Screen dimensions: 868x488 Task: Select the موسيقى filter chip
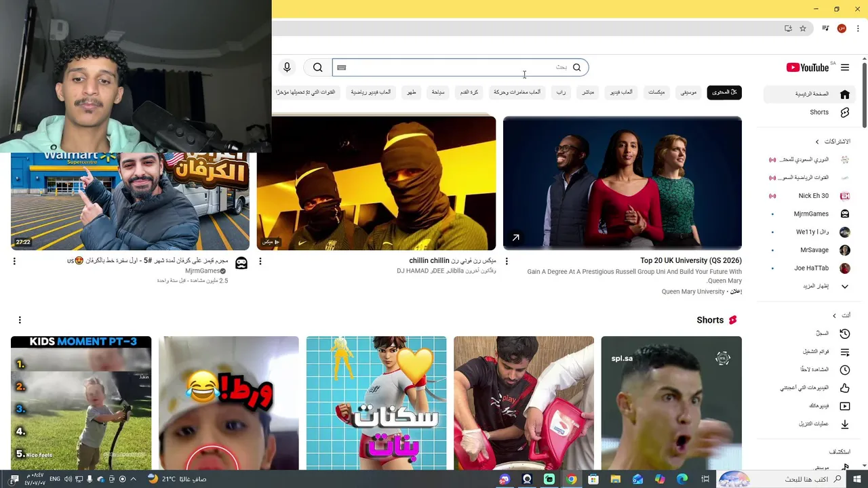tap(688, 92)
